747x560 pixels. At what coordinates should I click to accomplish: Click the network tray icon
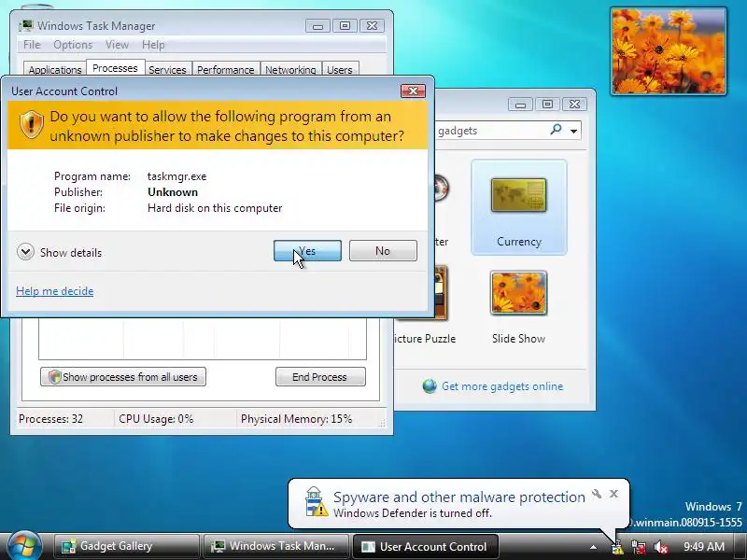click(639, 547)
